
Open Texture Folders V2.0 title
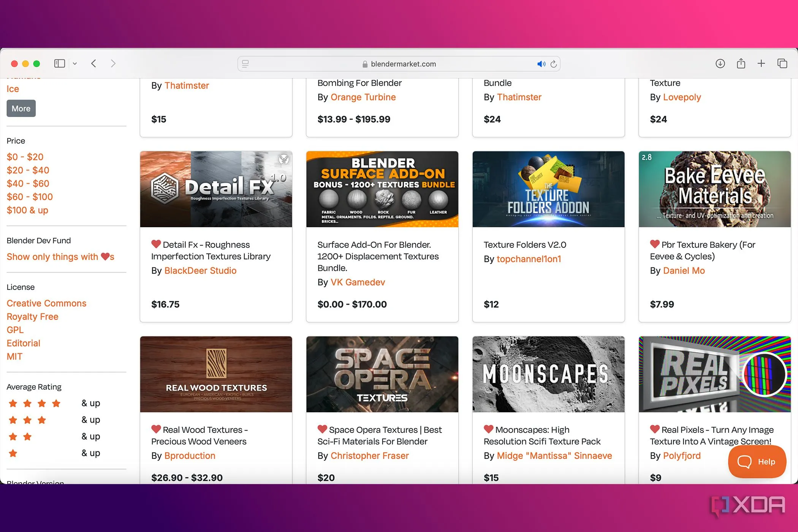click(x=525, y=245)
